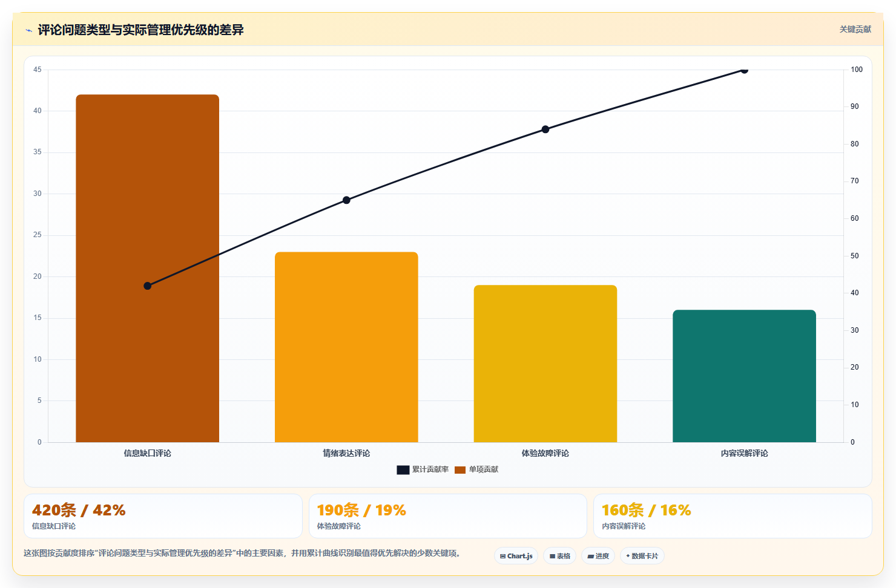This screenshot has width=896, height=588.
Task: Click the Chart.js tag chip
Action: pos(516,556)
